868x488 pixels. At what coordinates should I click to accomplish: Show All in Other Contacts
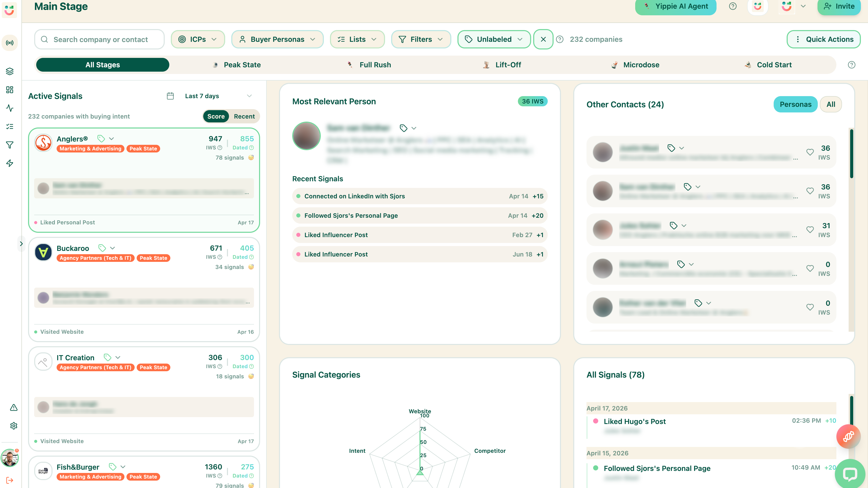click(831, 105)
